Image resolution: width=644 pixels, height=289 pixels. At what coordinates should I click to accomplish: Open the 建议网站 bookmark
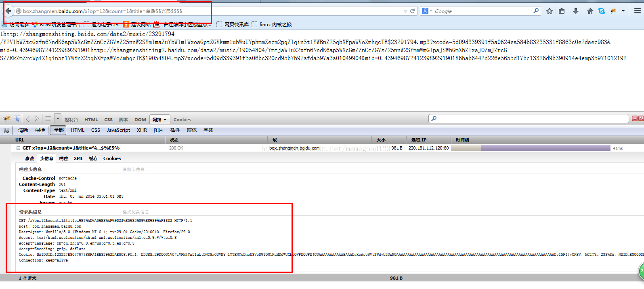coord(137,25)
